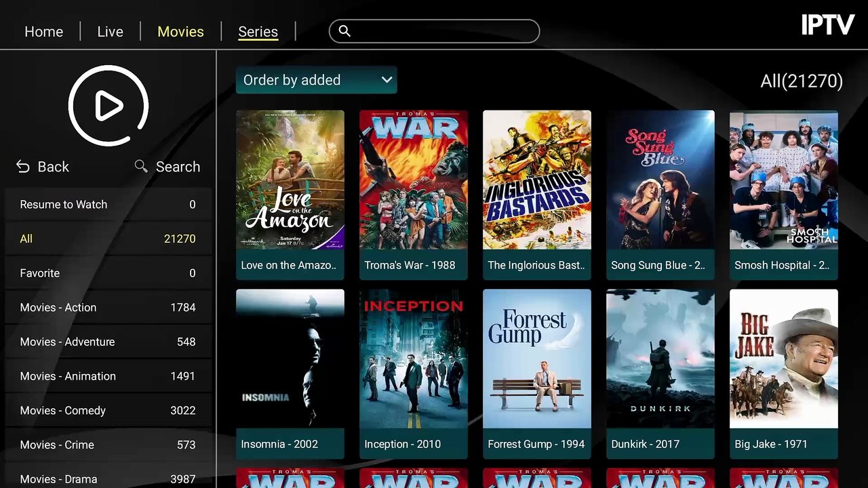Open The Inglorious Bastards poster
868x488 pixels.
(537, 180)
